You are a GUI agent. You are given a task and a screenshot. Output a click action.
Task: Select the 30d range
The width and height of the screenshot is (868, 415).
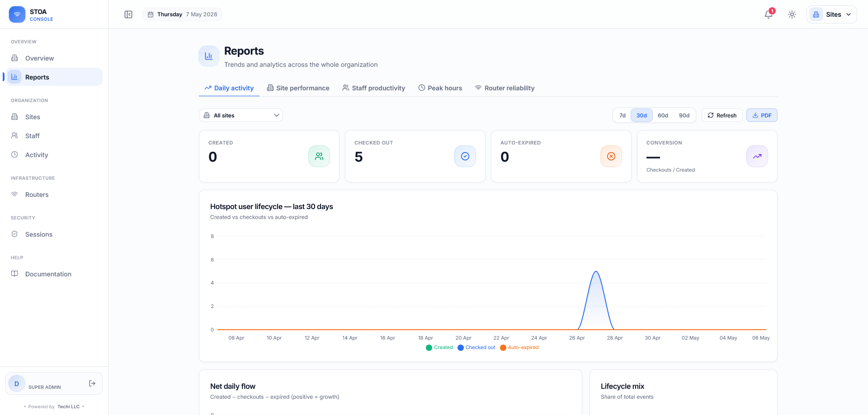pos(642,116)
